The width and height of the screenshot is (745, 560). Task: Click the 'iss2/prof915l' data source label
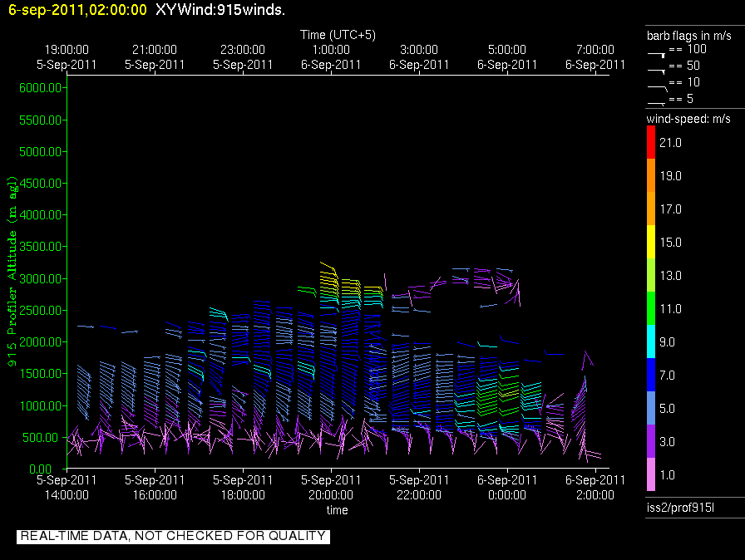tap(680, 508)
